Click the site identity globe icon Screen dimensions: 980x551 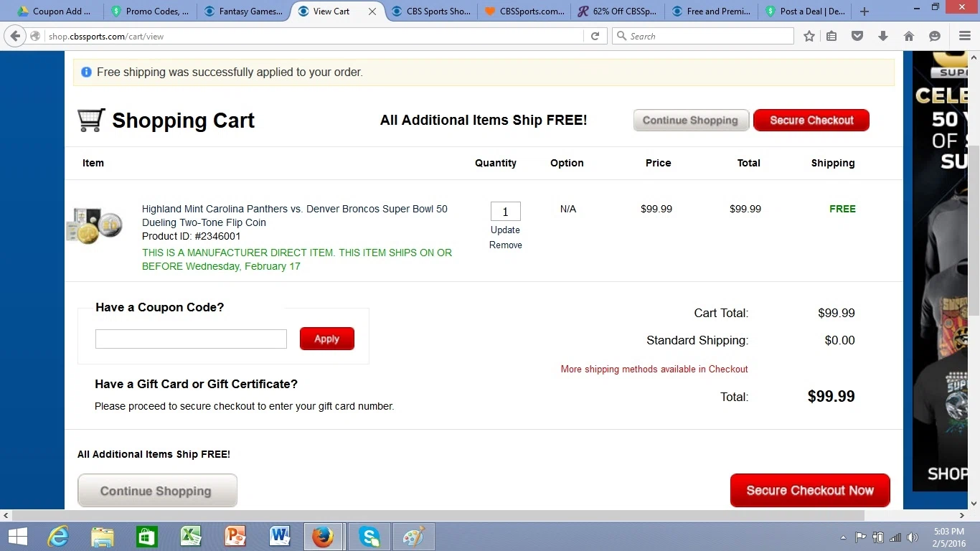35,36
